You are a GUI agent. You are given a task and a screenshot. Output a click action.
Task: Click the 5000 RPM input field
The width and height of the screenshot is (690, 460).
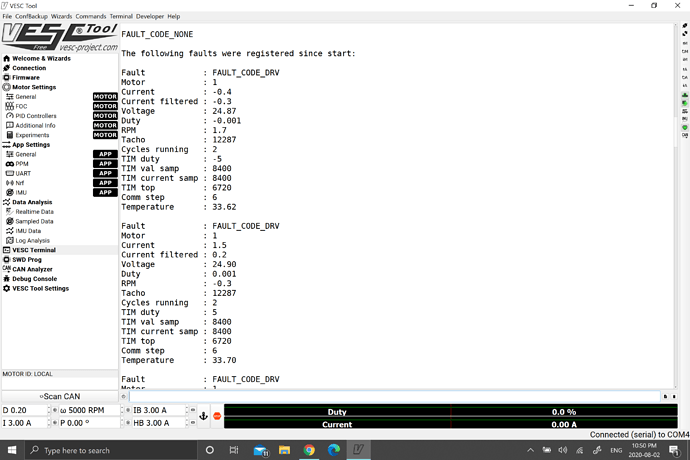click(x=94, y=410)
